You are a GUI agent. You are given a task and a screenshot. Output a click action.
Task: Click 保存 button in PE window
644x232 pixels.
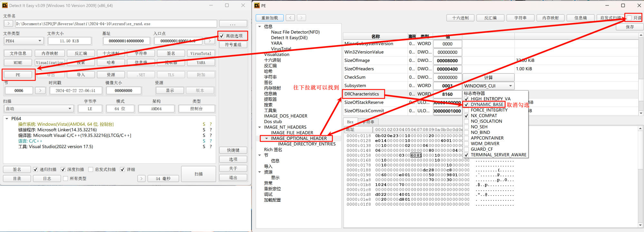(630, 27)
